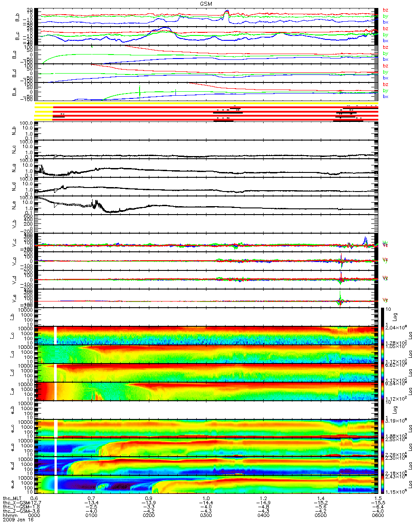Select the by legend label of the B_a panel
Image resolution: width=412 pixels, height=532 pixels.
pyautogui.click(x=385, y=53)
